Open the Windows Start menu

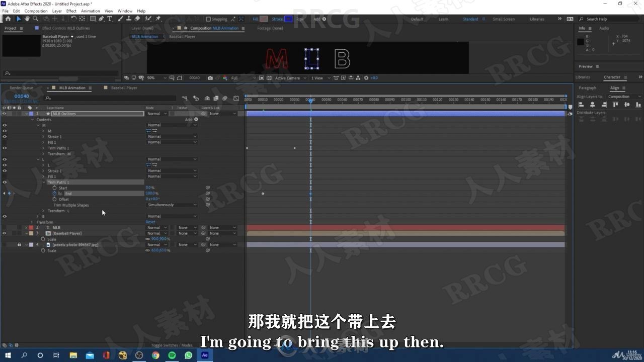[8, 355]
